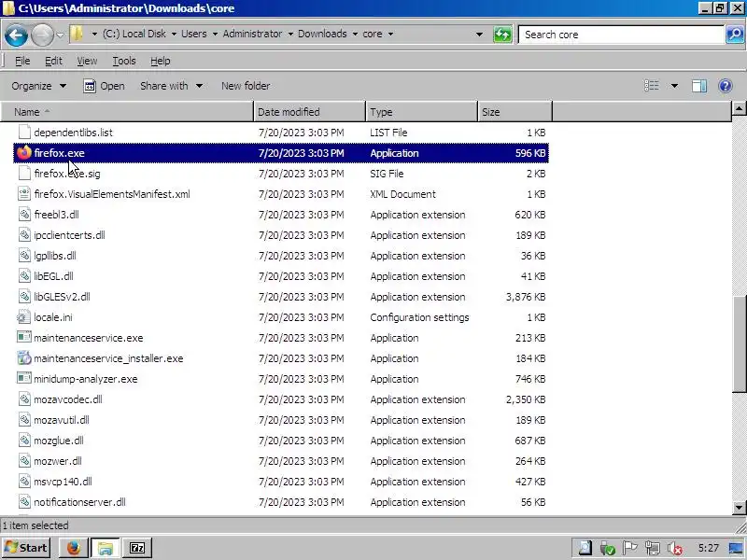
Task: Sort by Date modified column header
Action: [310, 112]
